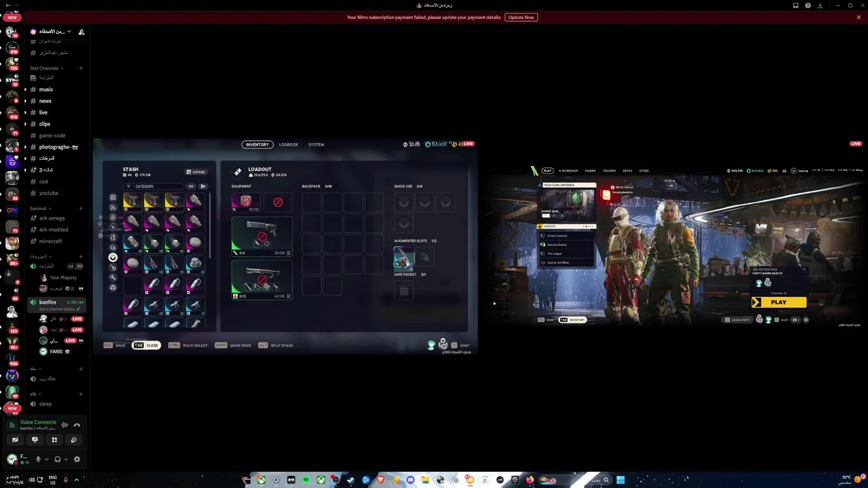Screen dimensions: 868x488
Task: Open the live text channel
Action: click(43, 113)
